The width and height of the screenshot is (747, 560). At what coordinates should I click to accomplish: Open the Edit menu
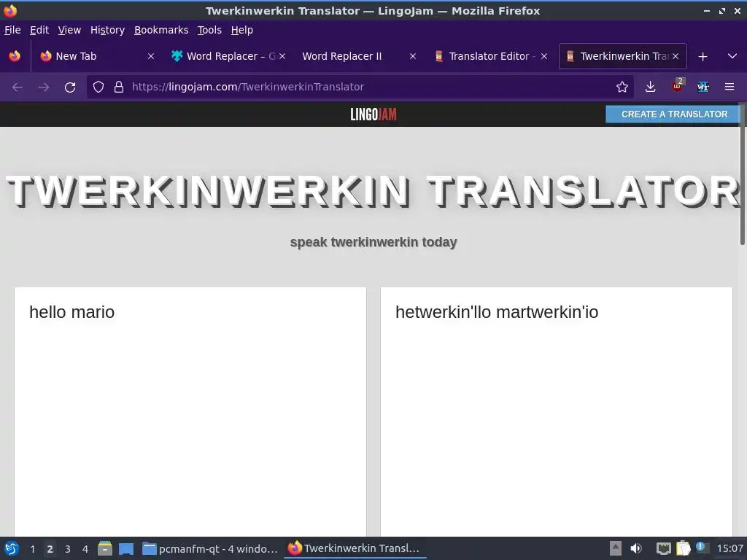click(x=39, y=30)
